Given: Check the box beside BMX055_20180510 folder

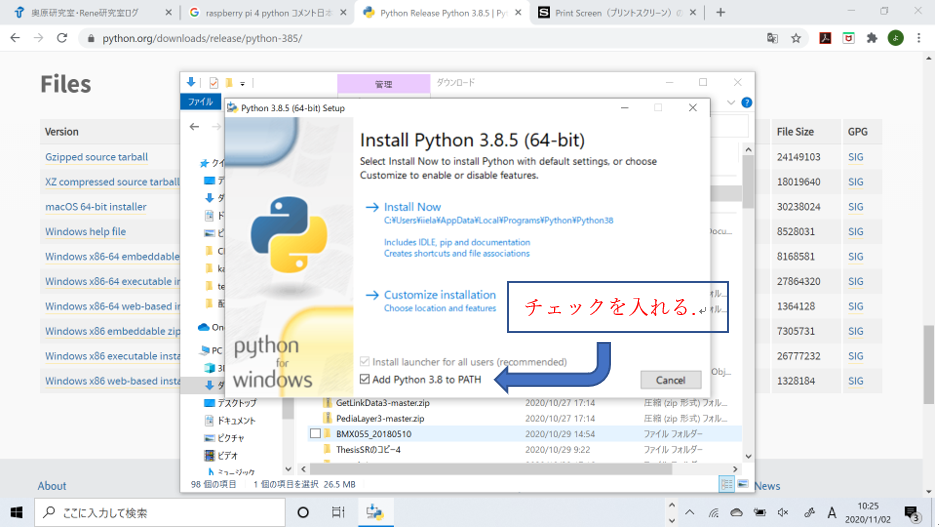Looking at the screenshot, I should pyautogui.click(x=316, y=434).
